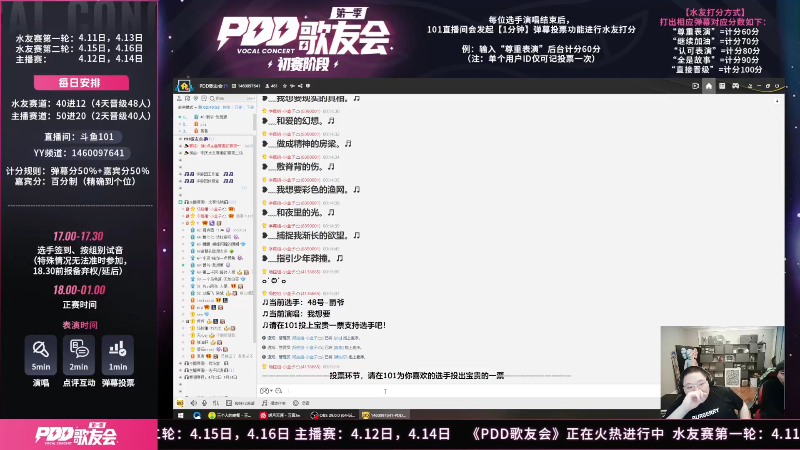Open the game controller icon in YY header
The height and width of the screenshot is (450, 800).
coord(735,86)
